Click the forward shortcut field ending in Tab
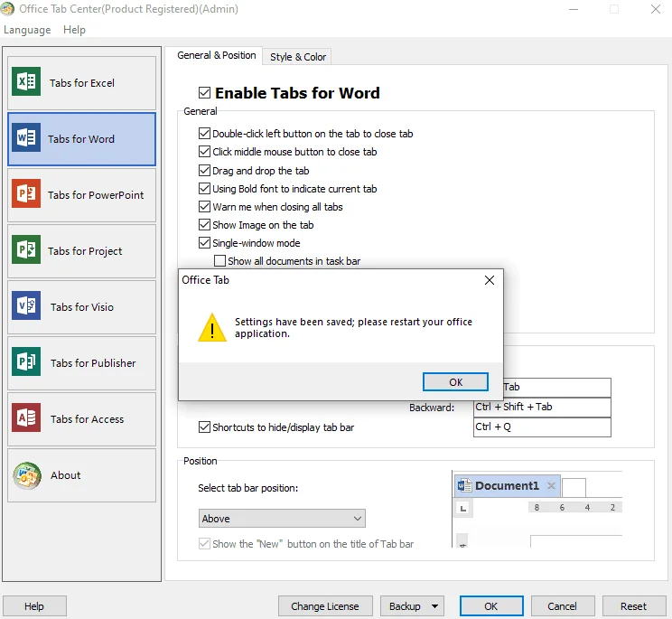 pos(557,387)
